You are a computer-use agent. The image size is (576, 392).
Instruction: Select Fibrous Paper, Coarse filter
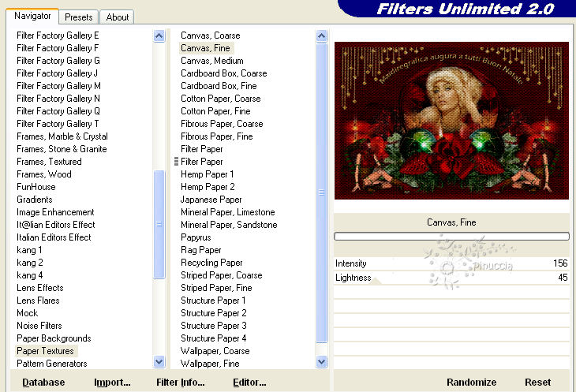pos(222,124)
